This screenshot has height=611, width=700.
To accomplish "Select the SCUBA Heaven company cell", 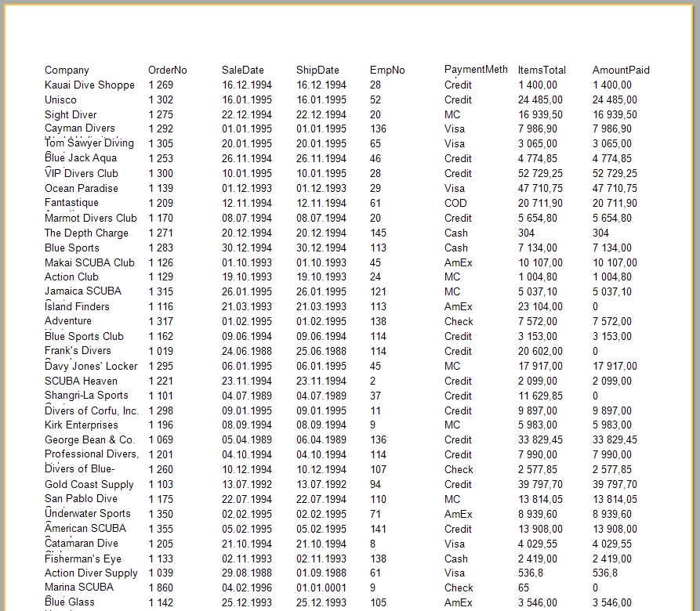I will coord(81,381).
